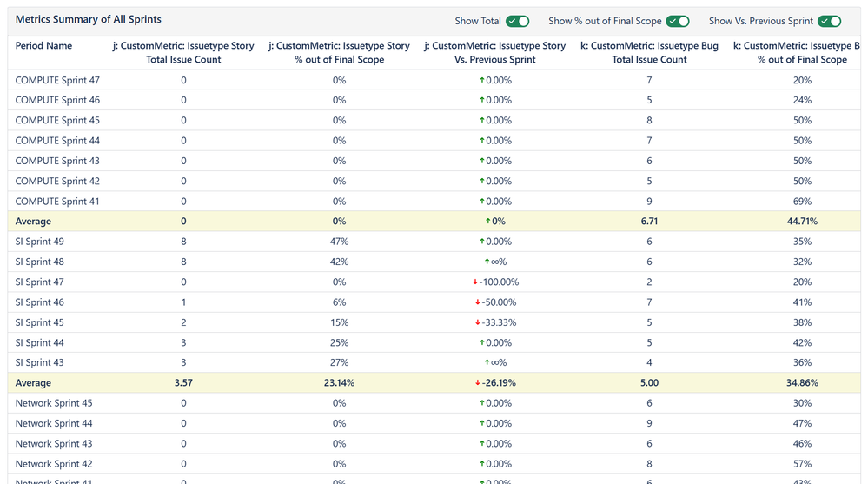
Task: Select Network Sprint 43 row name
Action: 54,443
